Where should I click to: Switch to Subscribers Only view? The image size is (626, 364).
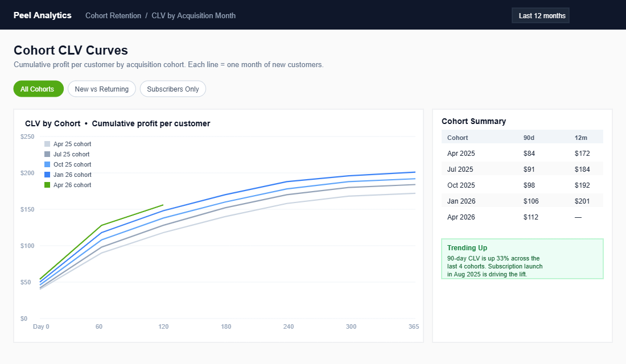(172, 89)
